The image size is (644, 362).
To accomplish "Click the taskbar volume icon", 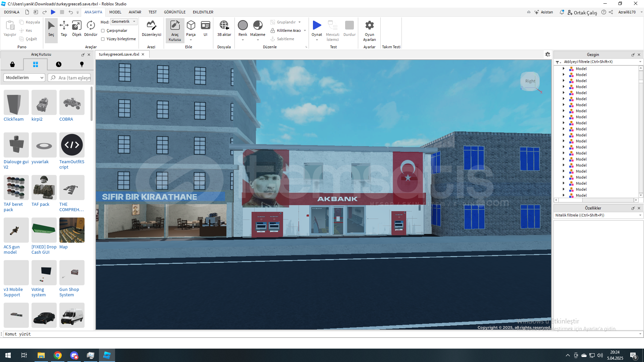I will [600, 355].
